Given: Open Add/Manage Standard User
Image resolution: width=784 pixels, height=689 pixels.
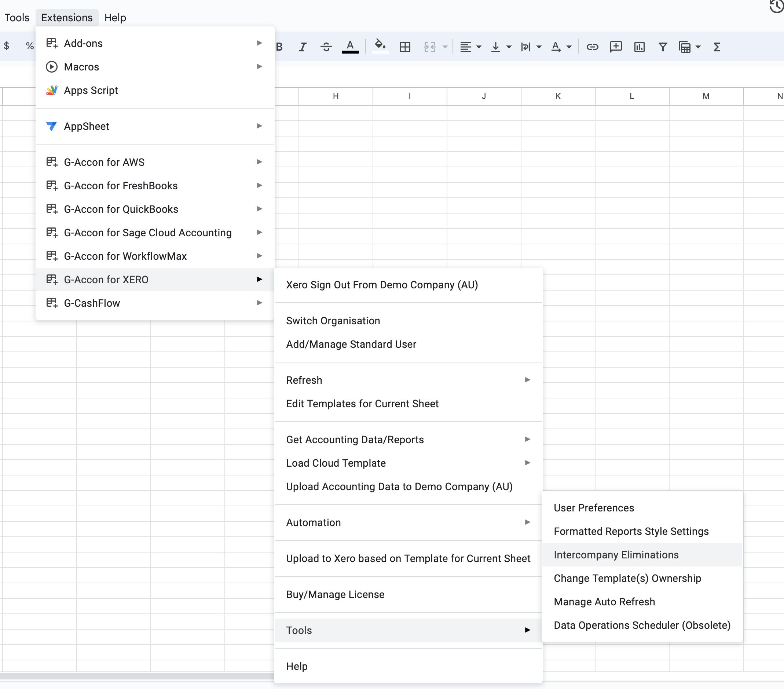Looking at the screenshot, I should pos(408,344).
